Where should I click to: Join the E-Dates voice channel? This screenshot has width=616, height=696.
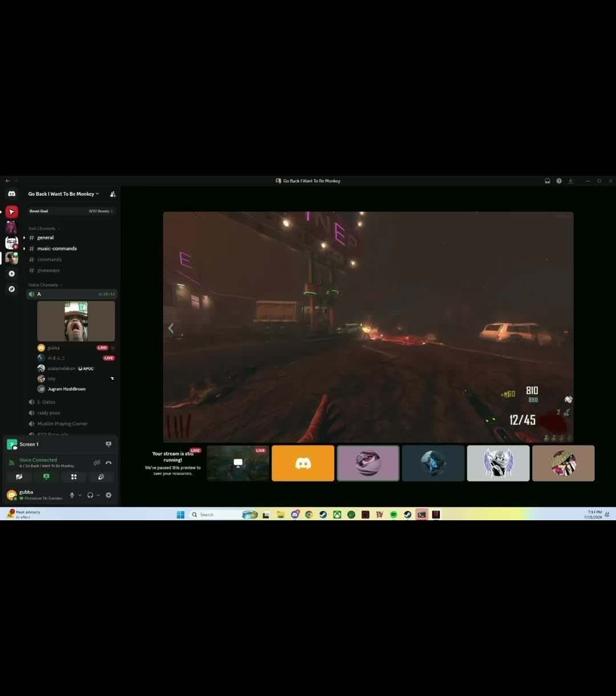pyautogui.click(x=72, y=402)
